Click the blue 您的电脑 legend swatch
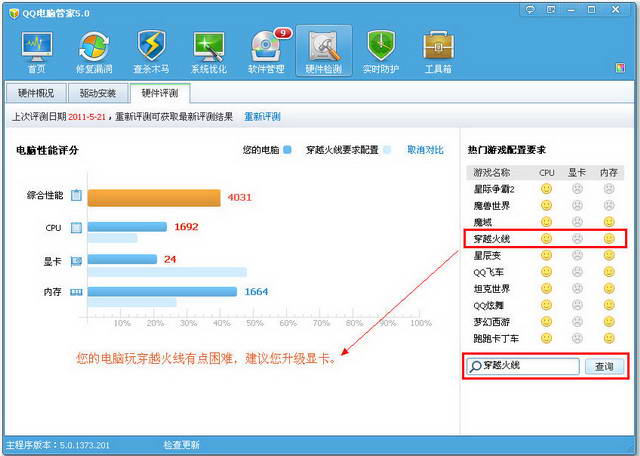Screen dimensions: 640x456 pos(287,150)
